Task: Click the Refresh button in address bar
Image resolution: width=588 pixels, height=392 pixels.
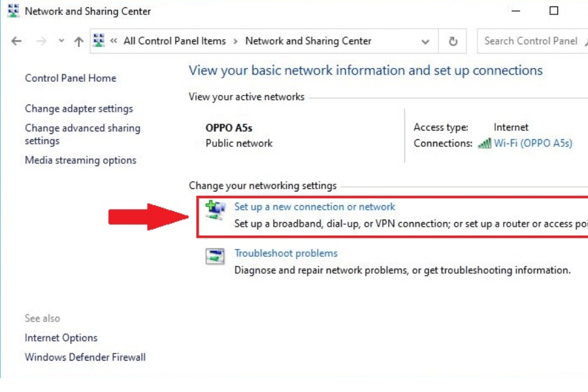Action: coord(453,41)
